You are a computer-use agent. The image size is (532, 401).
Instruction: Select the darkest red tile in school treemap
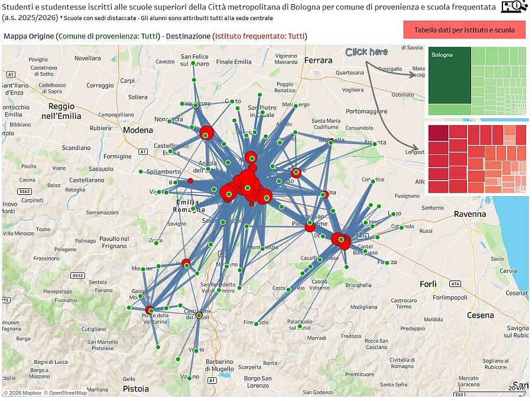pos(438,133)
